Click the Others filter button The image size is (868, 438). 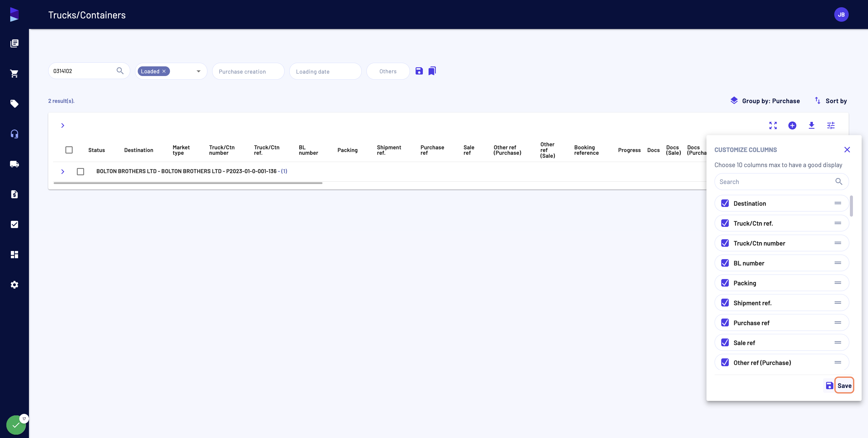coord(388,71)
